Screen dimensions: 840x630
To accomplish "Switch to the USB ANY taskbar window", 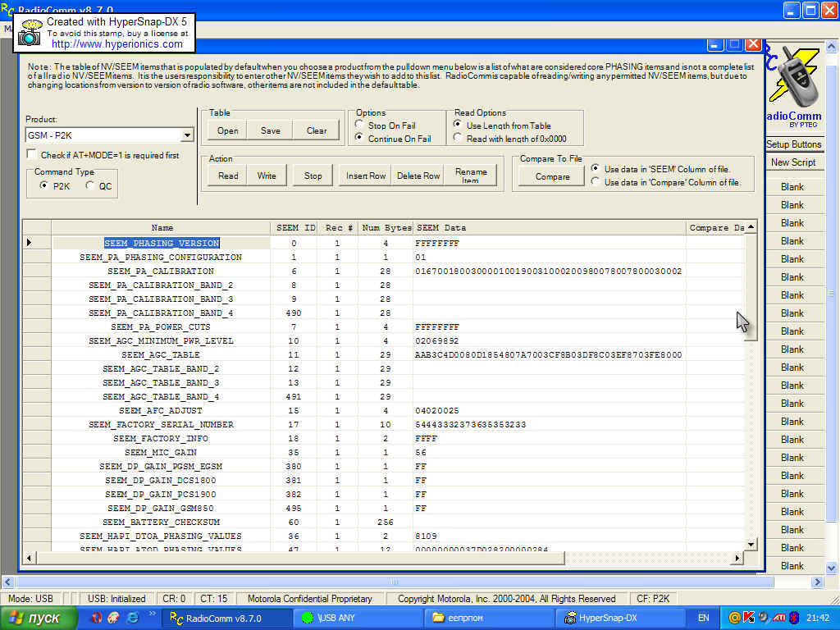I will 357,618.
